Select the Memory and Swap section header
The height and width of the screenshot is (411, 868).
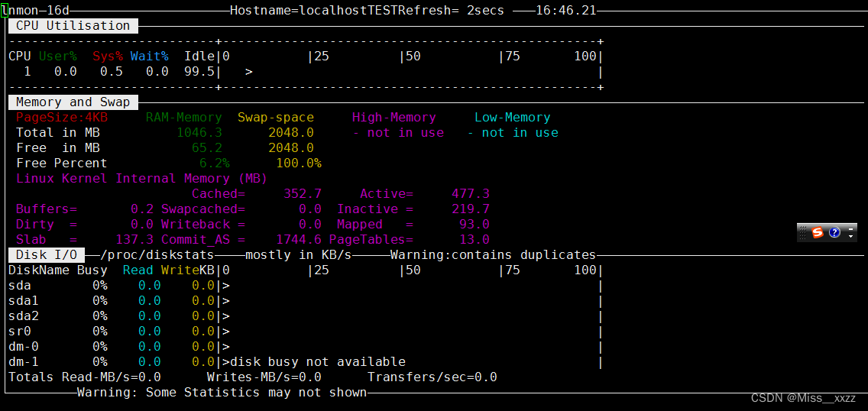[73, 102]
